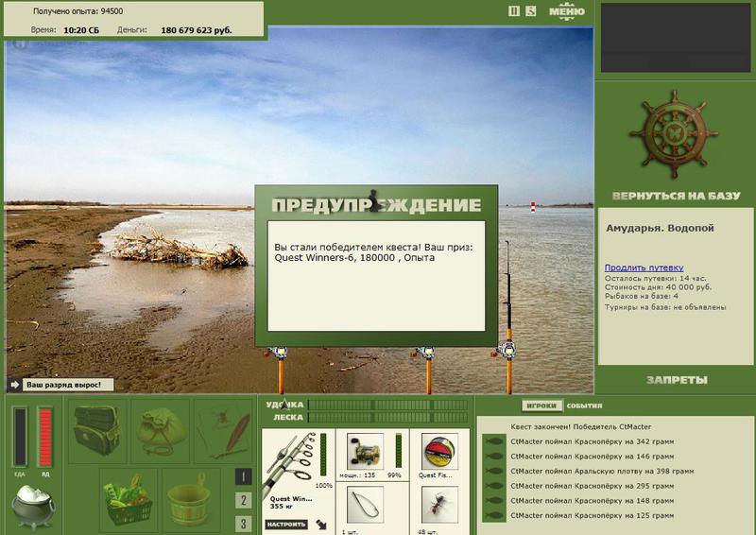Click fish icon beside Краснопёрку 146 грамм

tap(493, 457)
